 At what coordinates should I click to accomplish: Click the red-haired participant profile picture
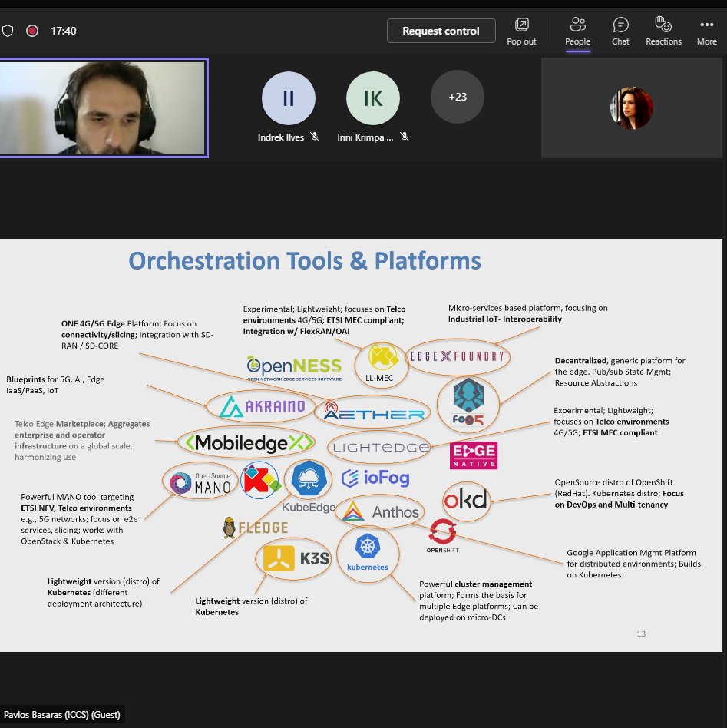(x=631, y=108)
